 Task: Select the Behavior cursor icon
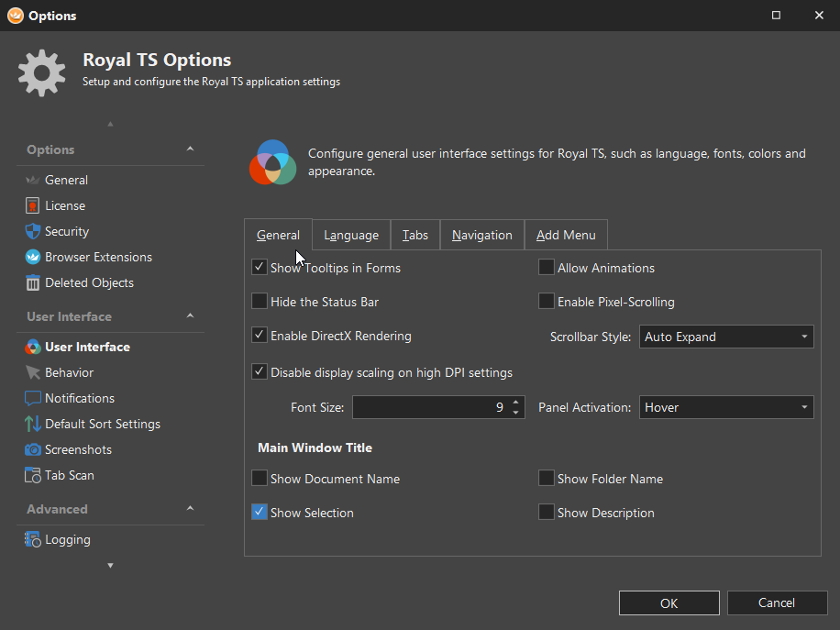coord(33,373)
